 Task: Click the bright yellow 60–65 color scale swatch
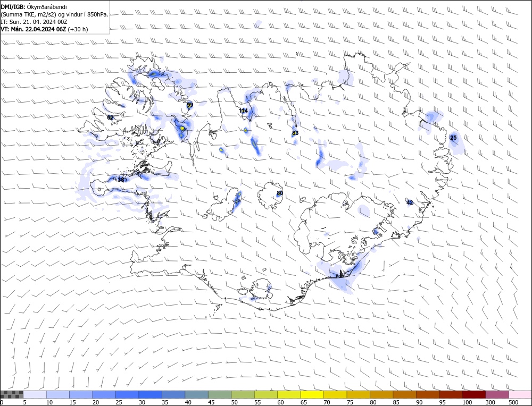(289, 394)
